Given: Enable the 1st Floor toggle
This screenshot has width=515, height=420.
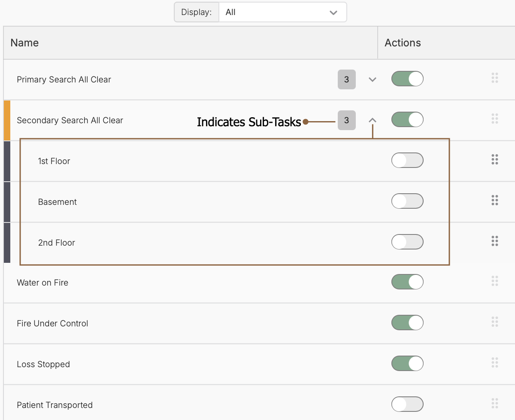Looking at the screenshot, I should tap(407, 161).
